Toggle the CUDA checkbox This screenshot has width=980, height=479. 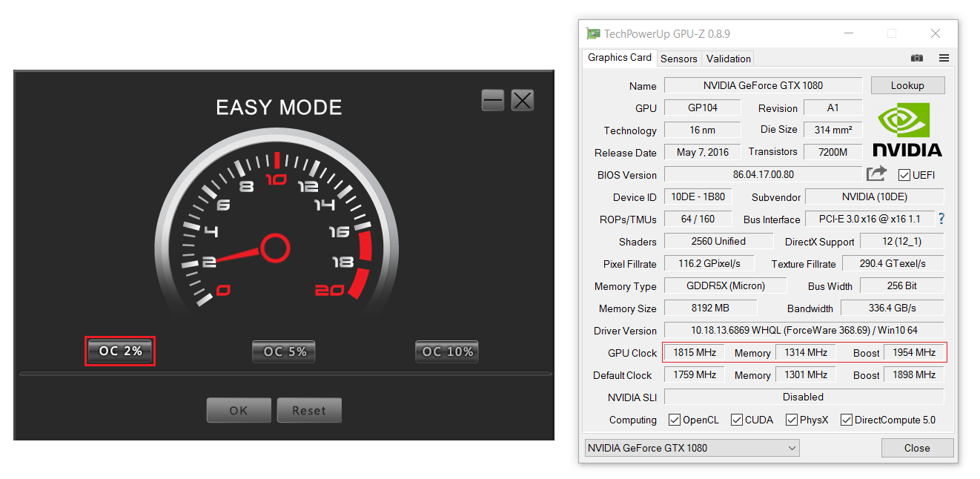click(736, 420)
